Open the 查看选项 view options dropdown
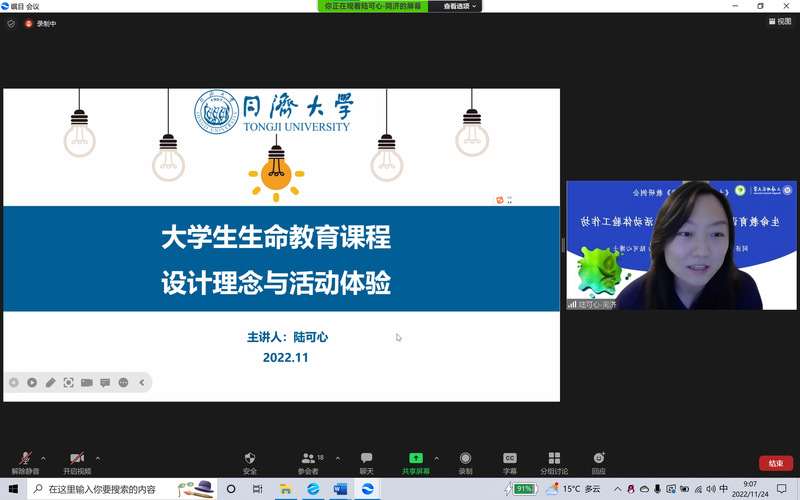Viewport: 800px width, 500px height. [459, 6]
